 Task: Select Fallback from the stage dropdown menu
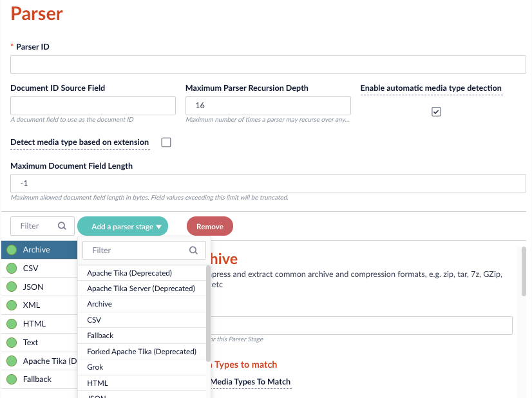[x=142, y=336]
